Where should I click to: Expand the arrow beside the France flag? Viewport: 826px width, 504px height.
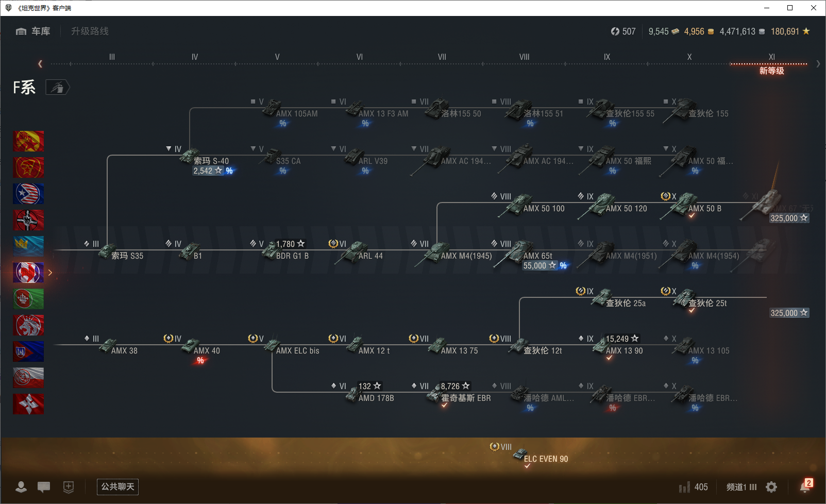(x=50, y=273)
